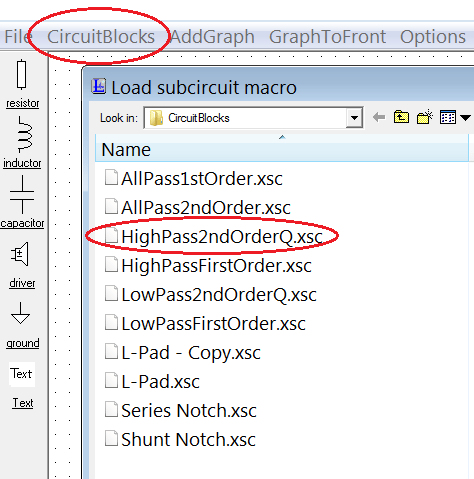
Task: Open the GraphToFront menu
Action: [327, 37]
